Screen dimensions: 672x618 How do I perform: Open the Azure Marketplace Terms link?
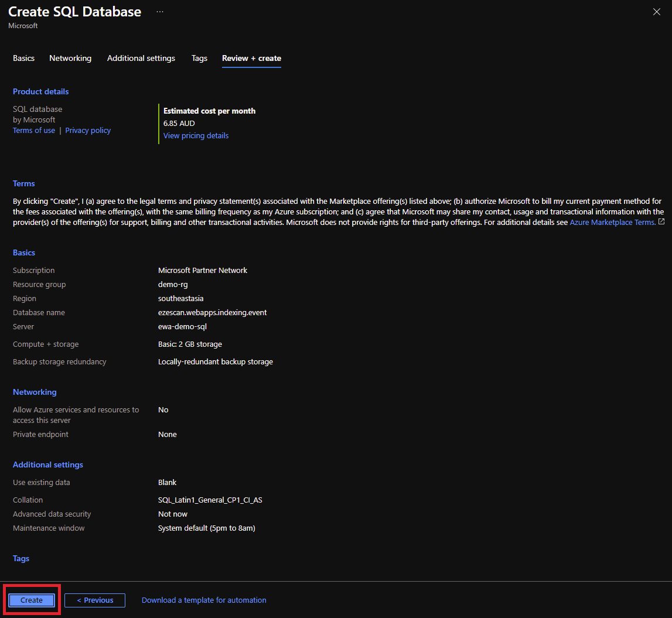(612, 222)
